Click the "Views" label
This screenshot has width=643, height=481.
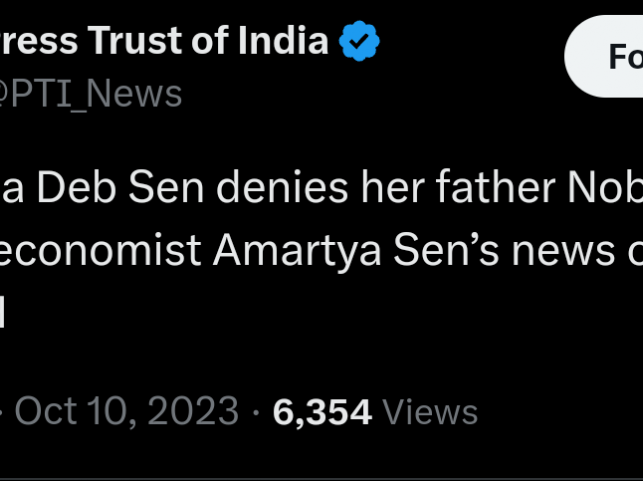[x=430, y=411]
